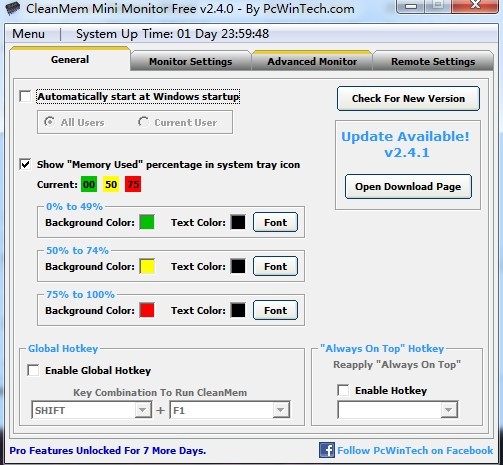Image resolution: width=503 pixels, height=465 pixels.
Task: Open the Menu item in menu bar
Action: tap(28, 34)
